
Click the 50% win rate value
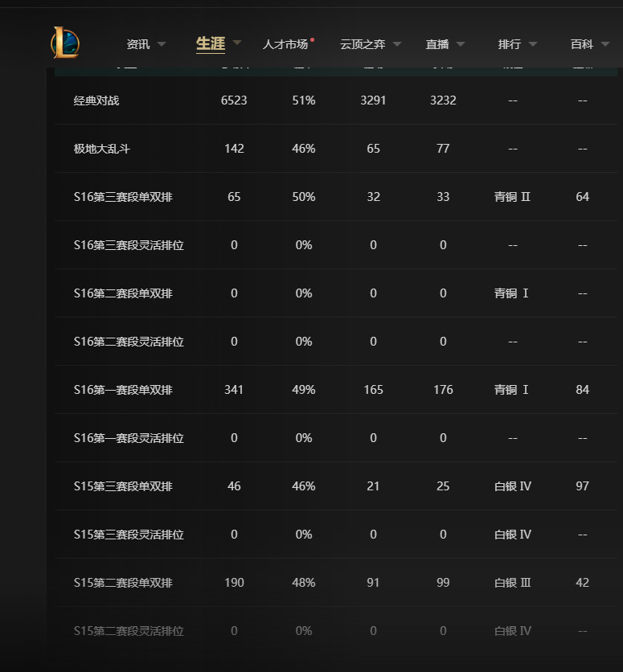(x=304, y=197)
